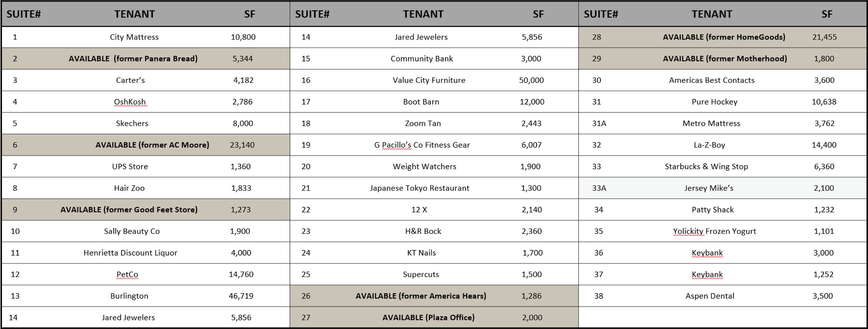The image size is (868, 329).
Task: Click the OshKosh tenant name
Action: [x=130, y=102]
